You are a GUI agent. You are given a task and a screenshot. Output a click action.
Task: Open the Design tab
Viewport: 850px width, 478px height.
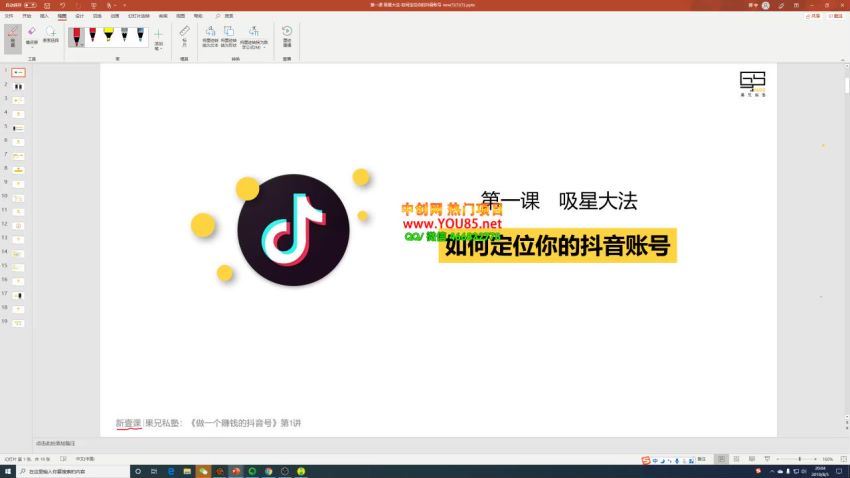pyautogui.click(x=79, y=16)
